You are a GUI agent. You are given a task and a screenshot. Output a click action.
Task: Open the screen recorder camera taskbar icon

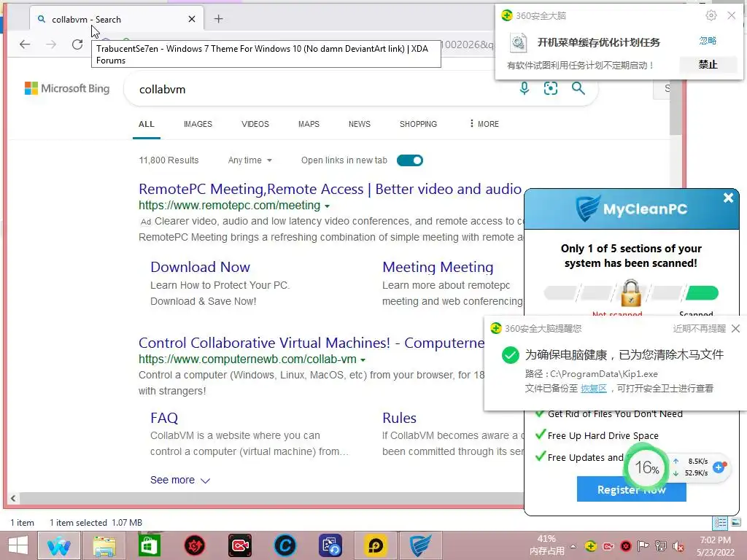[x=239, y=545]
